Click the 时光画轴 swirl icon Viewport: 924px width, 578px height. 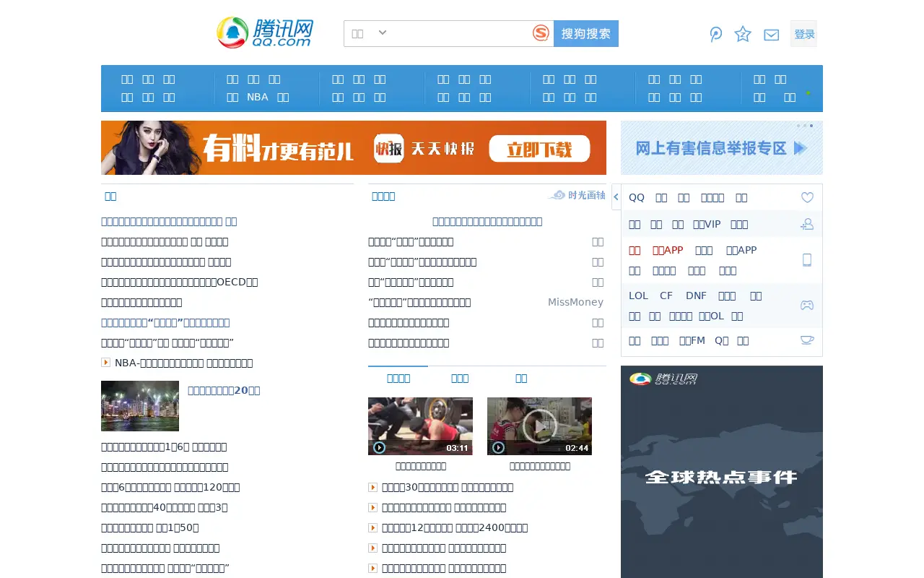[x=557, y=195]
